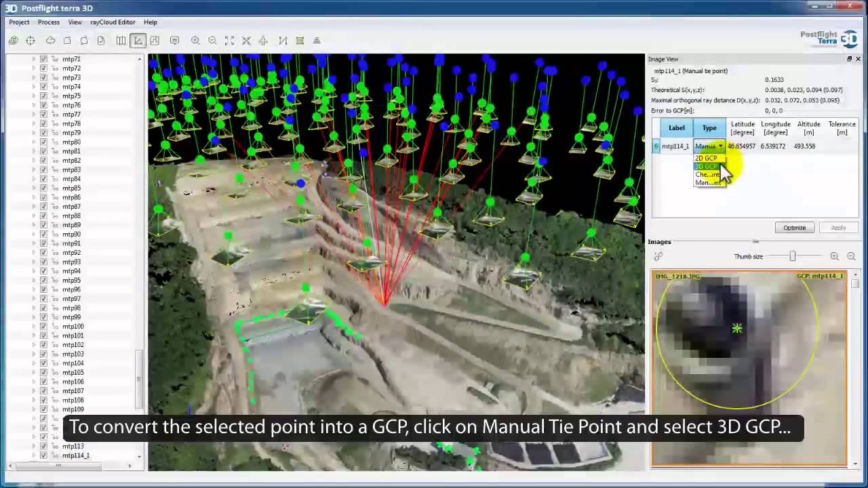Open the map view toolbar icon
The image size is (868, 488).
[121, 41]
